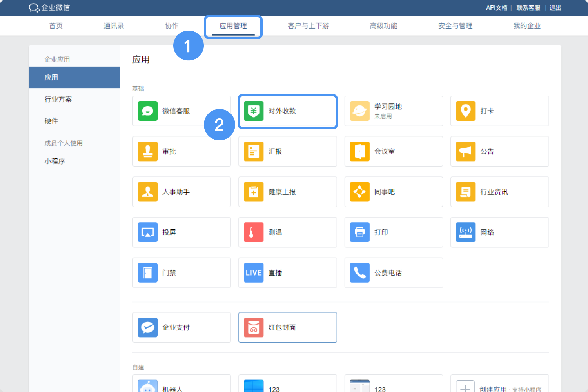The image size is (588, 392).
Task: Click the 会议室 app name
Action: pos(385,151)
